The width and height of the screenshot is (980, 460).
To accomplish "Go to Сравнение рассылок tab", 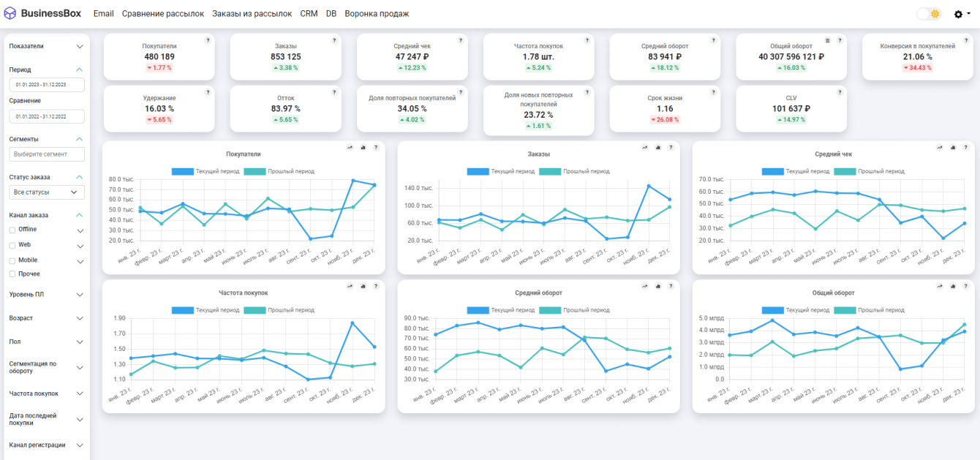I will pyautogui.click(x=163, y=14).
